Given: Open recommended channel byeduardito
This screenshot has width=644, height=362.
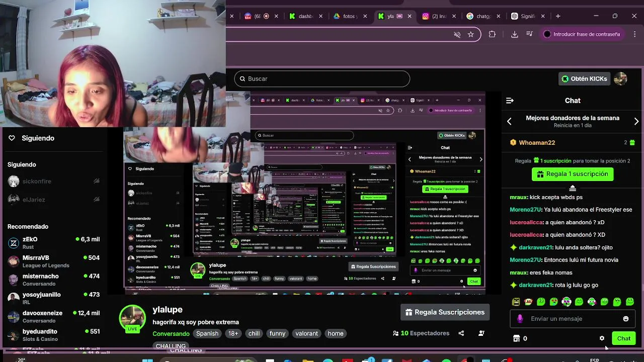Looking at the screenshot, I should [54, 335].
